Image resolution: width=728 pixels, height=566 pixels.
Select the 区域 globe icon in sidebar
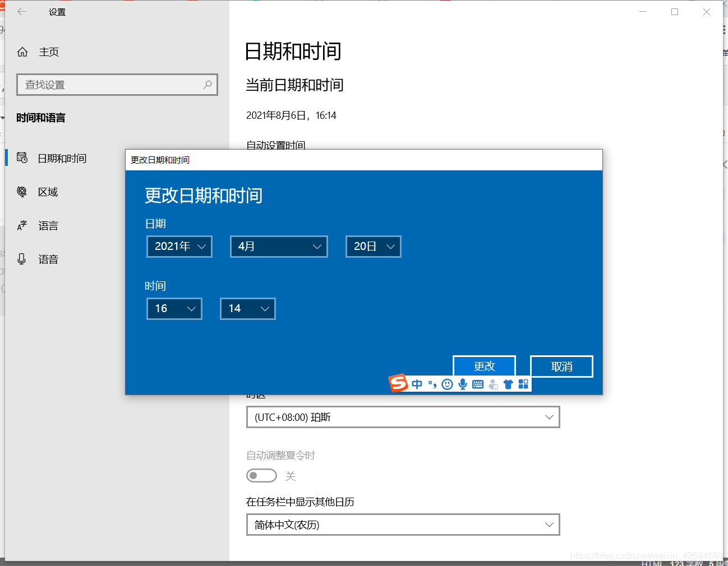[22, 192]
